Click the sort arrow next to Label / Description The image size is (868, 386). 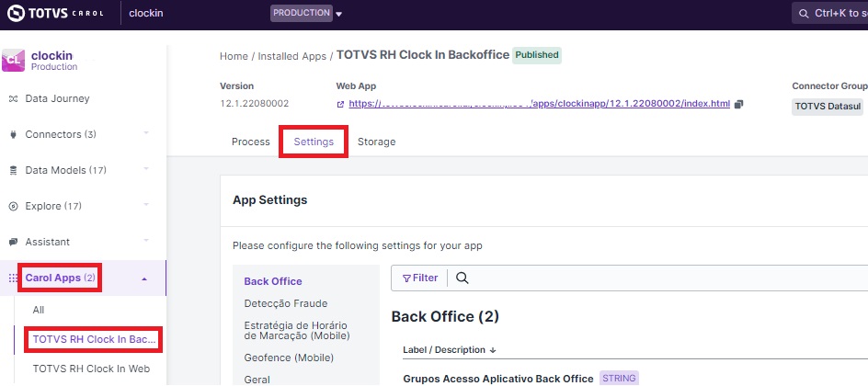click(493, 350)
